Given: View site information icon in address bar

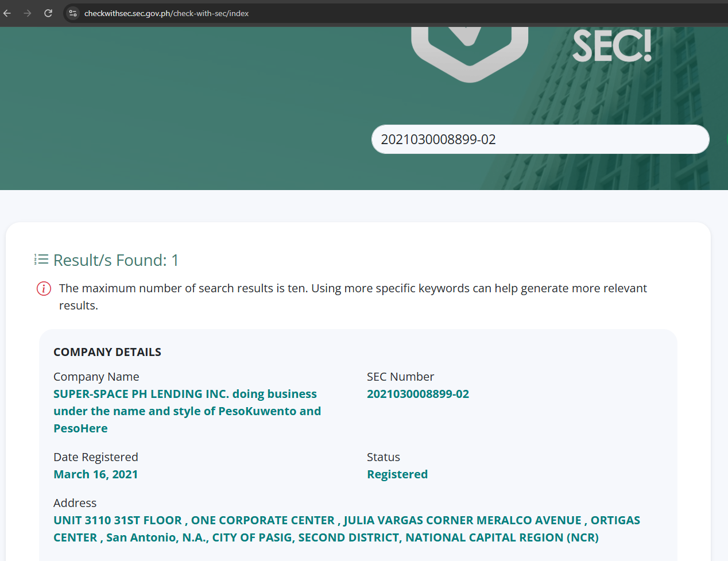Looking at the screenshot, I should pos(73,13).
